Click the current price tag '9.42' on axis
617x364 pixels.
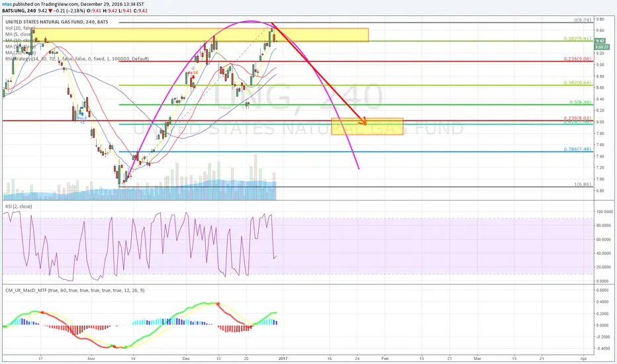pyautogui.click(x=600, y=41)
